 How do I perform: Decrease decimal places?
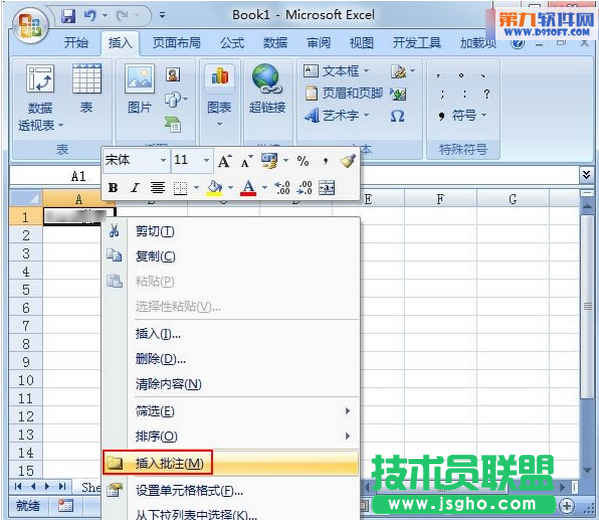[304, 188]
